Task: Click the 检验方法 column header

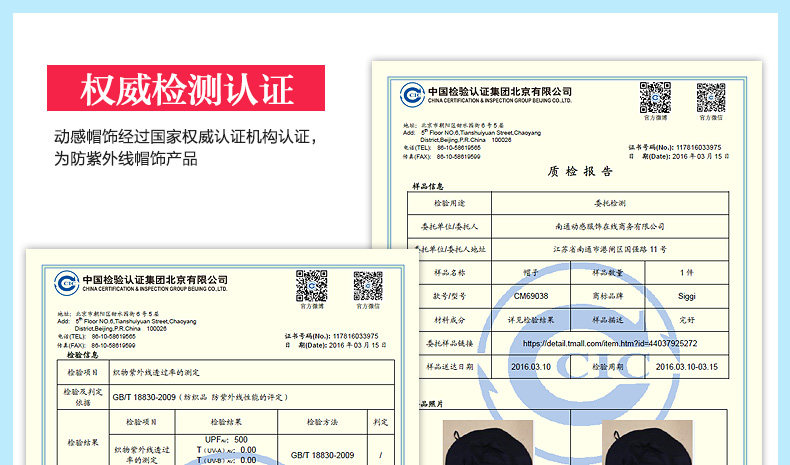Action: click(x=322, y=422)
